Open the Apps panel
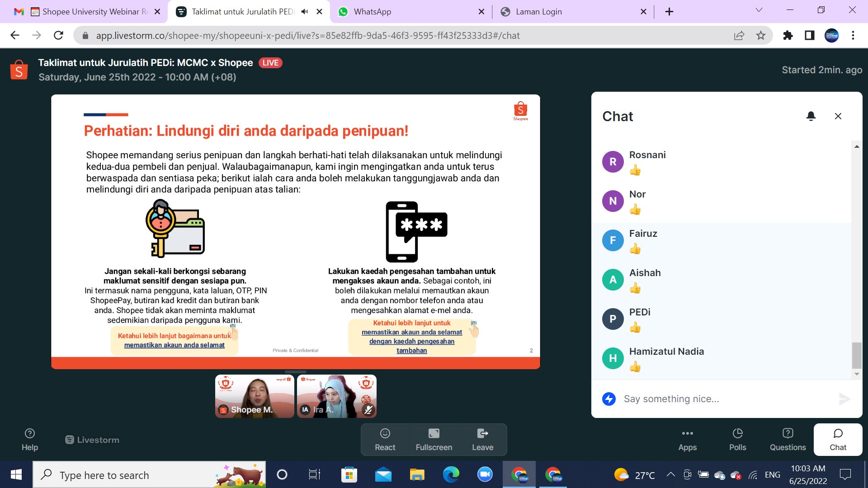The width and height of the screenshot is (868, 488). [x=687, y=440]
